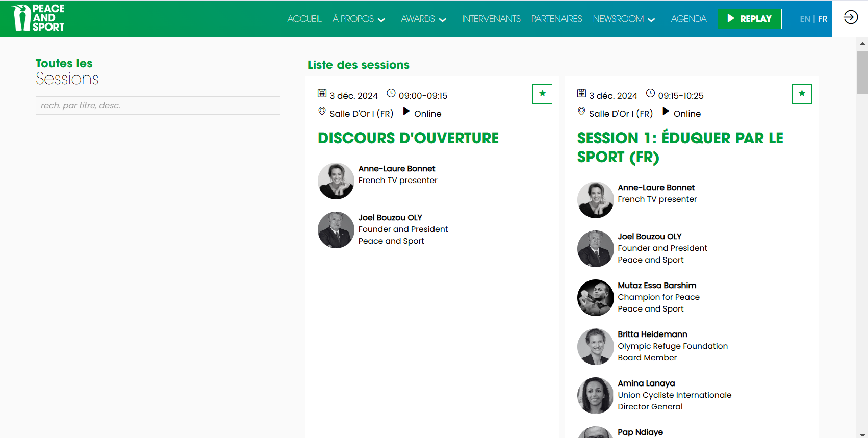Click Pap Ndiaye name
Screen dimensions: 868x438
tap(640, 432)
